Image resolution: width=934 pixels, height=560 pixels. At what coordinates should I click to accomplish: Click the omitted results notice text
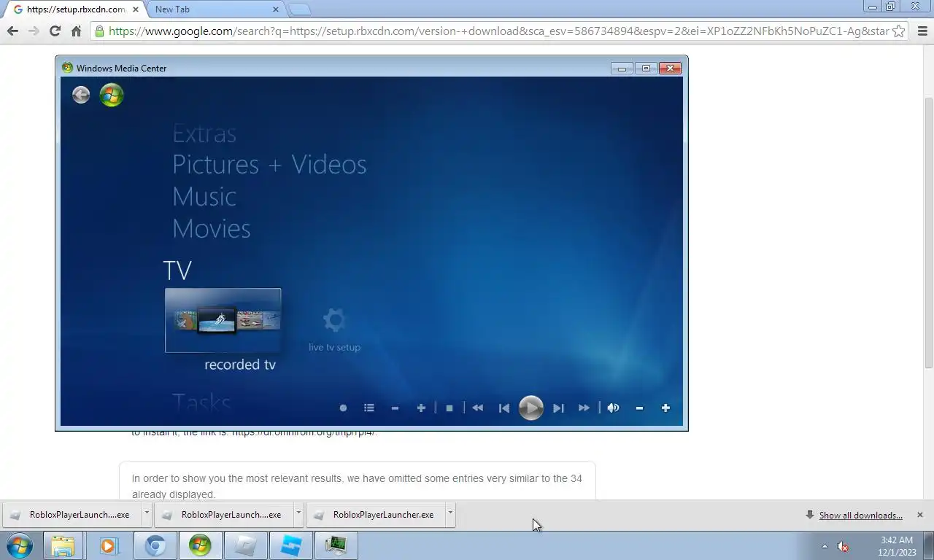click(x=357, y=486)
